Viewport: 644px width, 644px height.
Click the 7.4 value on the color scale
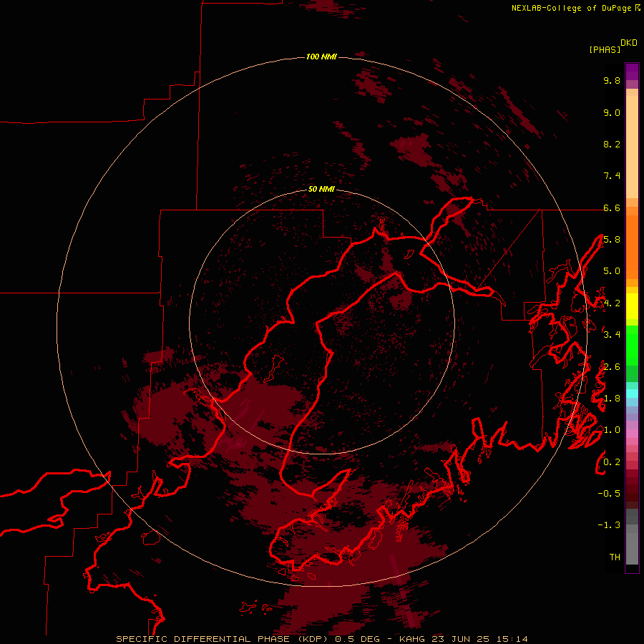612,176
